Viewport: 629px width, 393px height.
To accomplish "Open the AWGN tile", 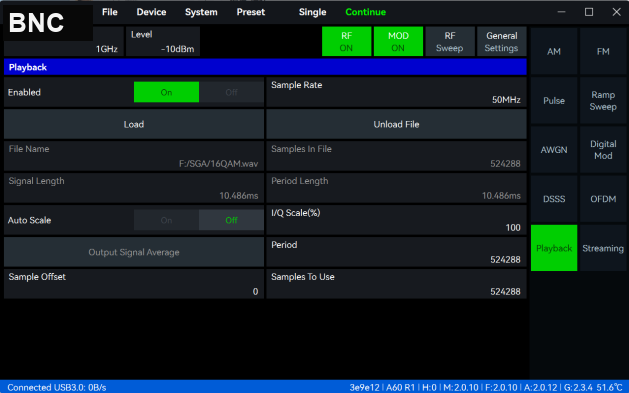I will click(x=554, y=150).
